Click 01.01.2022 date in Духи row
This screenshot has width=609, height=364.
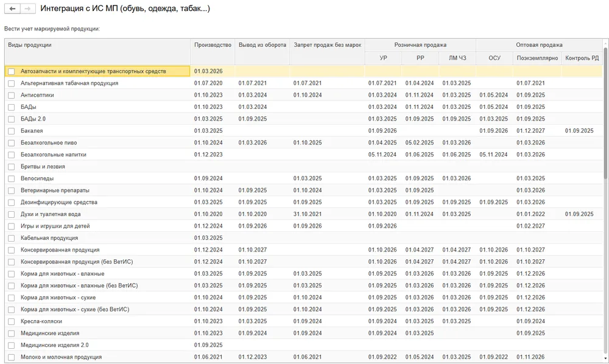530,214
